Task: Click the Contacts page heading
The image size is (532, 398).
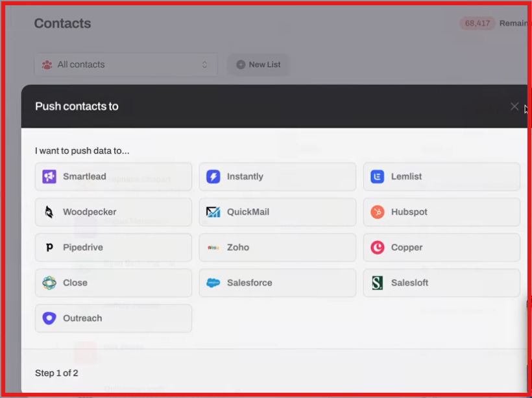Action: click(x=62, y=23)
